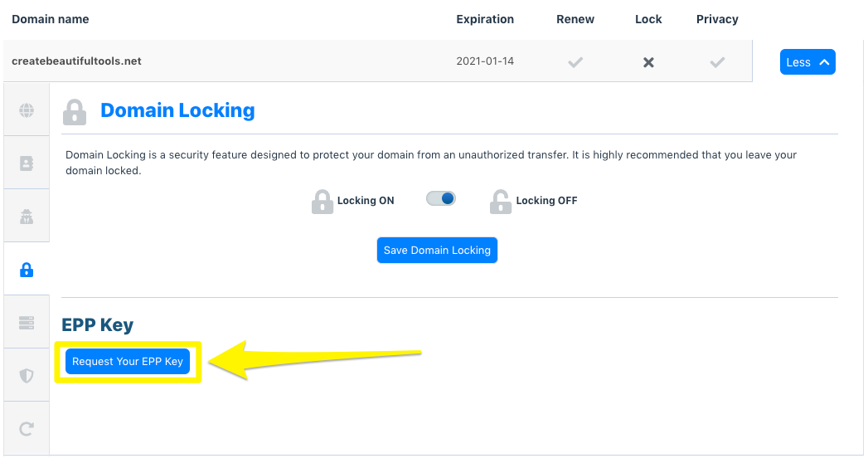The image size is (868, 463).
Task: Toggle the domain locking switch
Action: pos(441,199)
